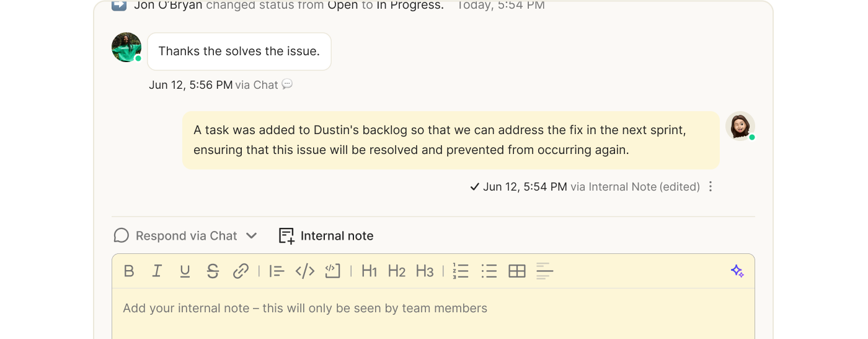This screenshot has width=868, height=339.
Task: Apply strikethrough formatting
Action: tap(213, 271)
